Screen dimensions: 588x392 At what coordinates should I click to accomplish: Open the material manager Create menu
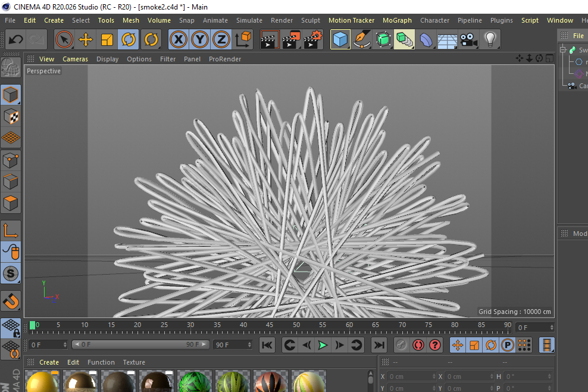point(49,362)
